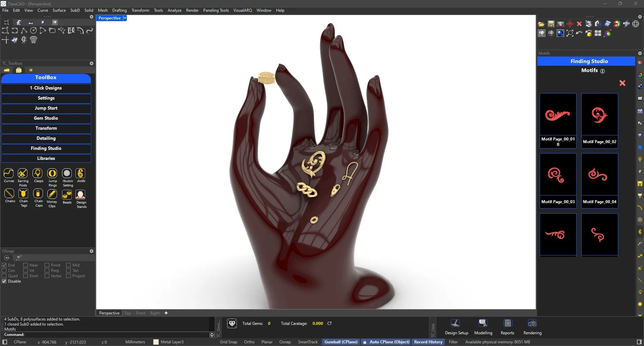Open the Design Stands tool

[80, 195]
